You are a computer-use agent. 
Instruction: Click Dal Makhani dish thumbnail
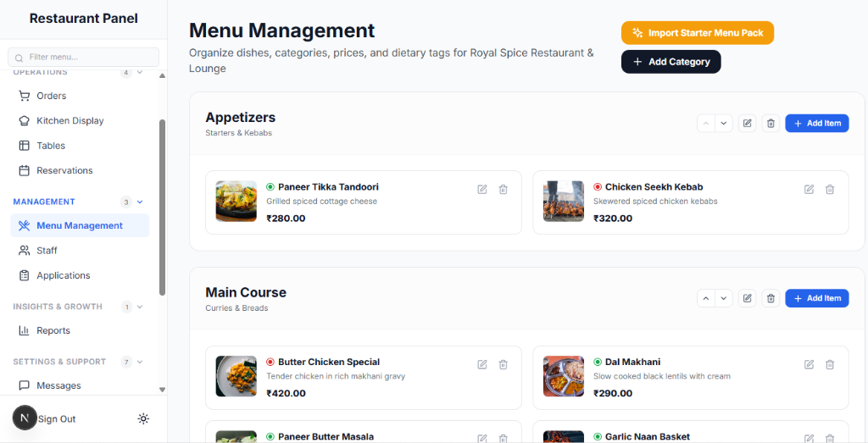coord(564,376)
